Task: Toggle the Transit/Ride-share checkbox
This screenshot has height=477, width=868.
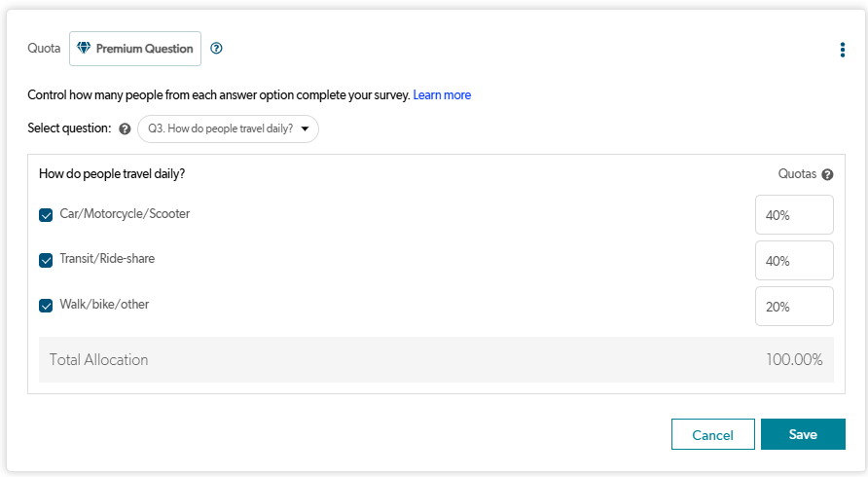Action: pyautogui.click(x=46, y=260)
